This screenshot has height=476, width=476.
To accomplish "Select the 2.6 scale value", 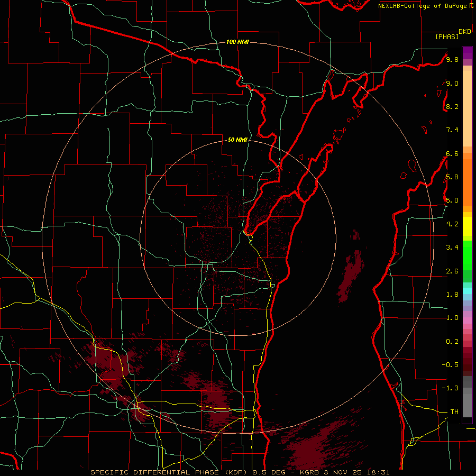I will [452, 271].
